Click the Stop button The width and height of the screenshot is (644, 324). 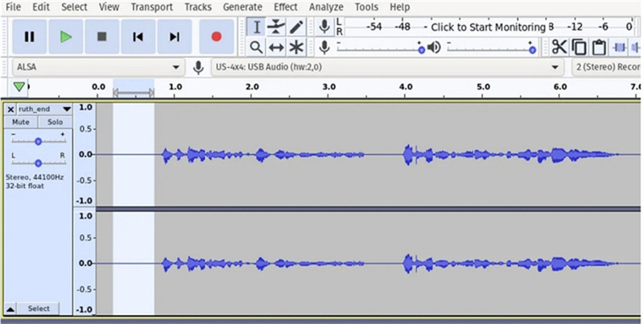[x=101, y=36]
